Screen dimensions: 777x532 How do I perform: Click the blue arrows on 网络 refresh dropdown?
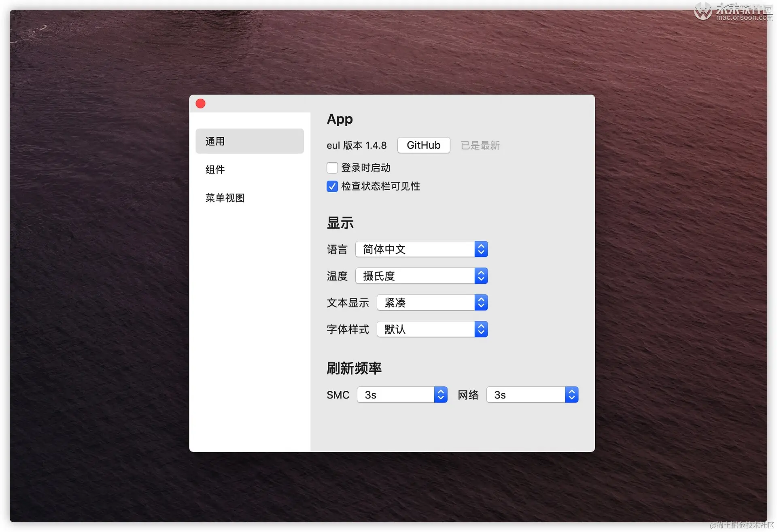(x=571, y=394)
